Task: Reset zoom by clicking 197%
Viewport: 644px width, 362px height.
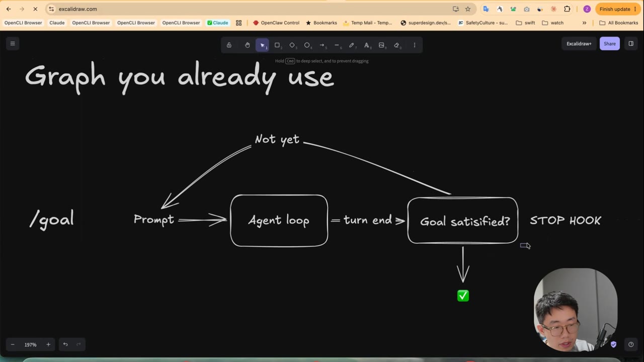Action: point(31,344)
